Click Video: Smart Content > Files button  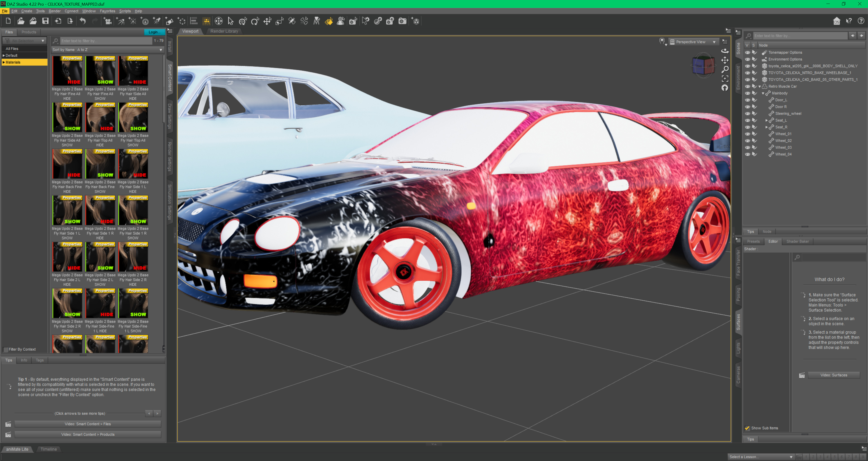(x=88, y=424)
